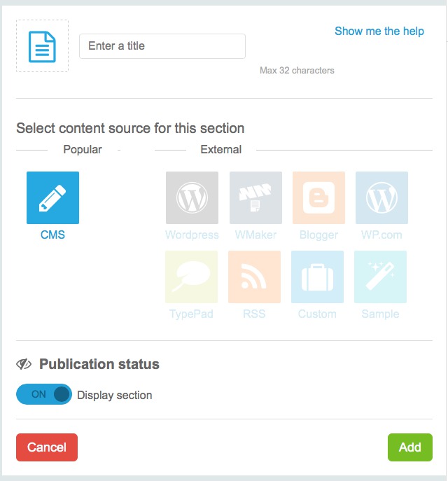The height and width of the screenshot is (481, 448).
Task: Click the External category heading
Action: pos(220,149)
